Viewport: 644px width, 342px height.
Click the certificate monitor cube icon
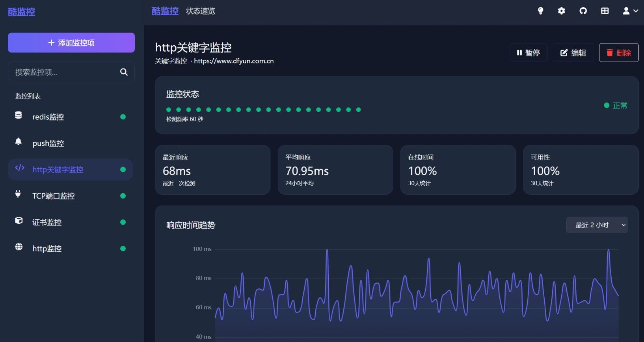pyautogui.click(x=19, y=220)
